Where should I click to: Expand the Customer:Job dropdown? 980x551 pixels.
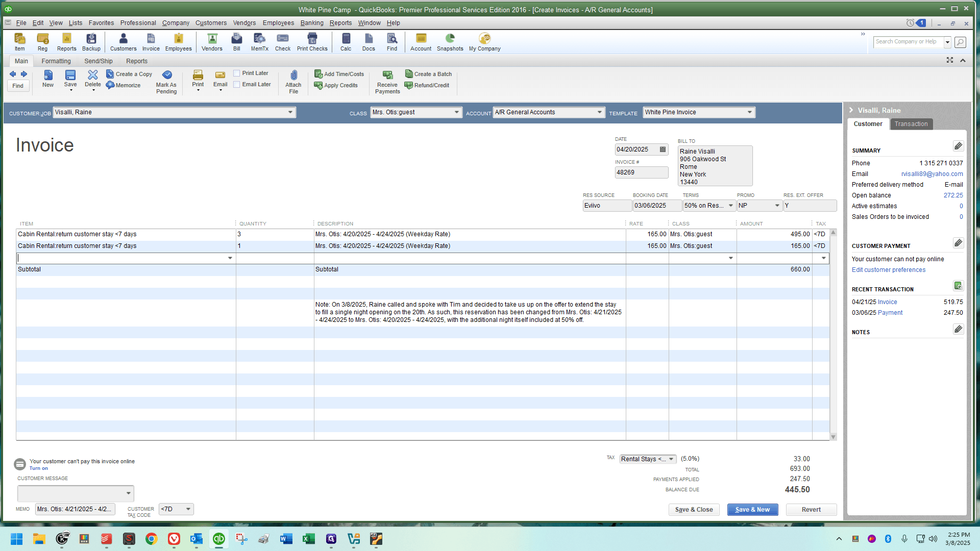(290, 112)
